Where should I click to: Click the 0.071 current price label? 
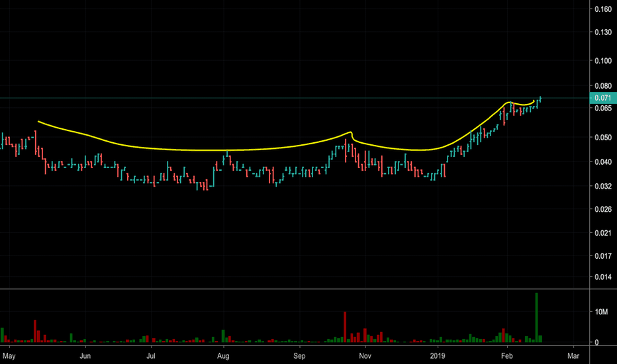[603, 98]
